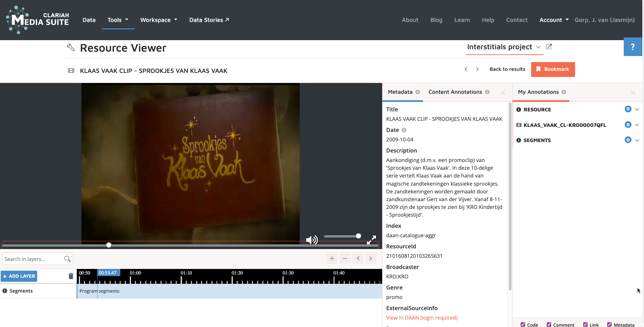Click the search magnifier in layers
The height and width of the screenshot is (327, 644).
[67, 259]
